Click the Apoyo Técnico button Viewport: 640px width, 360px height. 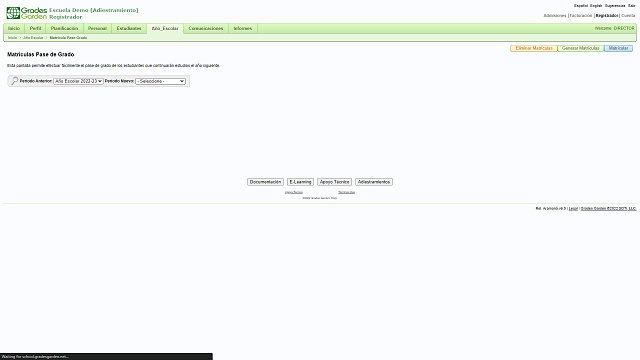pos(334,182)
